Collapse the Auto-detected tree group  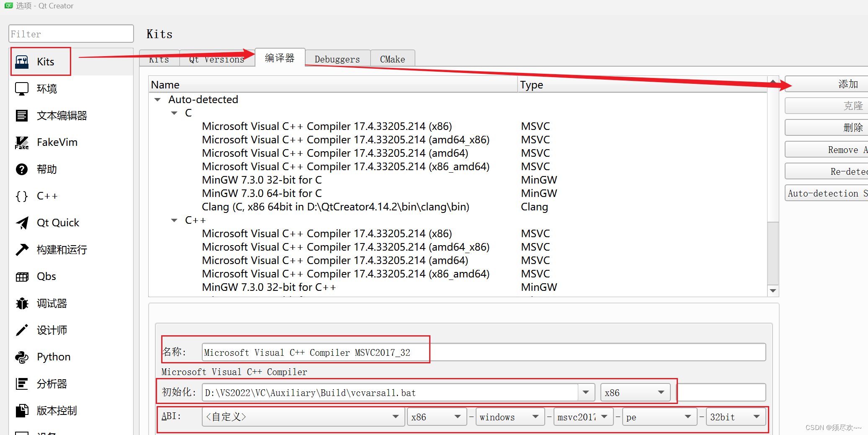tap(158, 100)
